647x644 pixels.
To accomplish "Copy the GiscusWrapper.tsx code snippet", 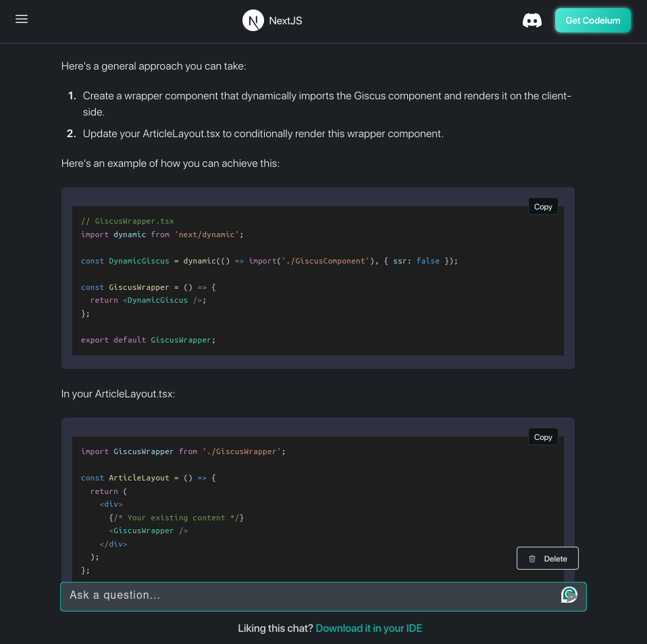I will coord(543,207).
